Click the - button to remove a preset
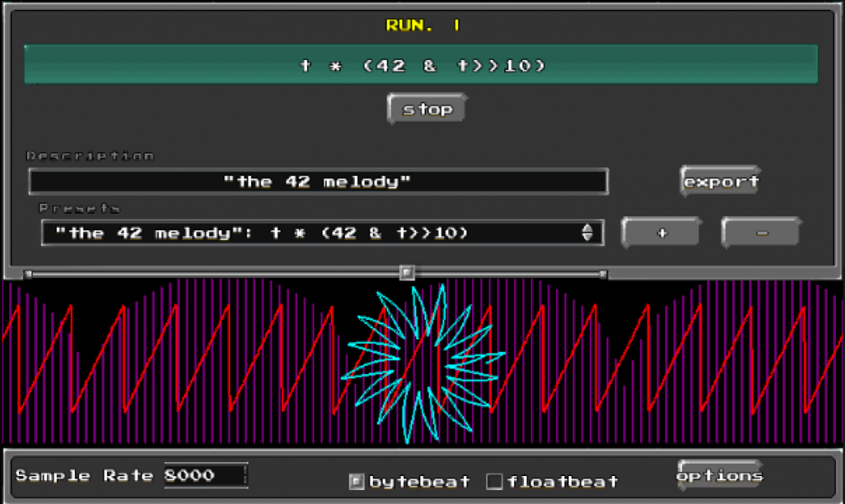 [760, 233]
